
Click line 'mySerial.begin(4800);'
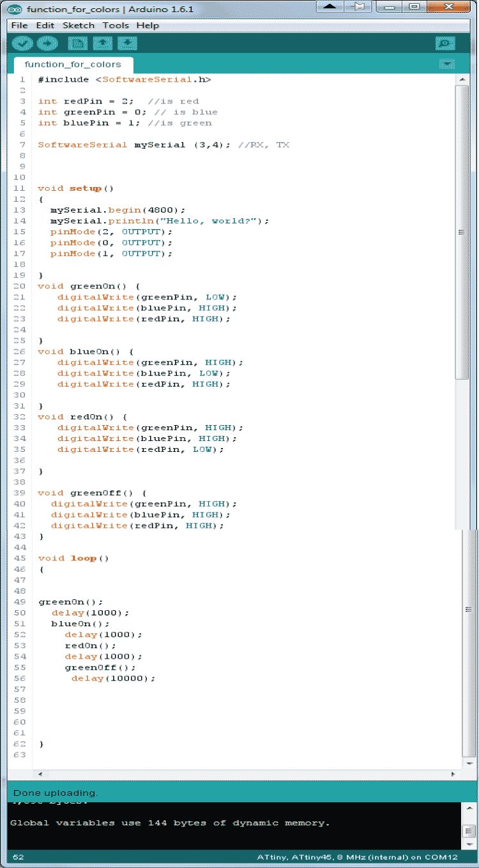118,210
